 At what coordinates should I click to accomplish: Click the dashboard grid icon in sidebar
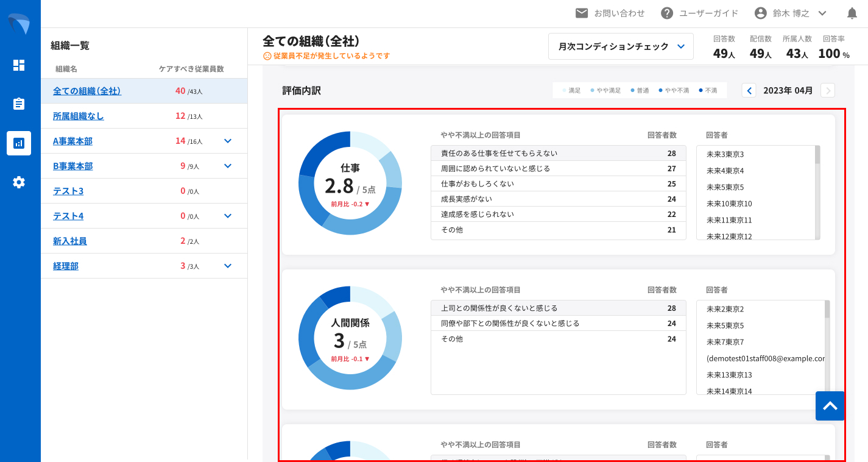pyautogui.click(x=19, y=65)
